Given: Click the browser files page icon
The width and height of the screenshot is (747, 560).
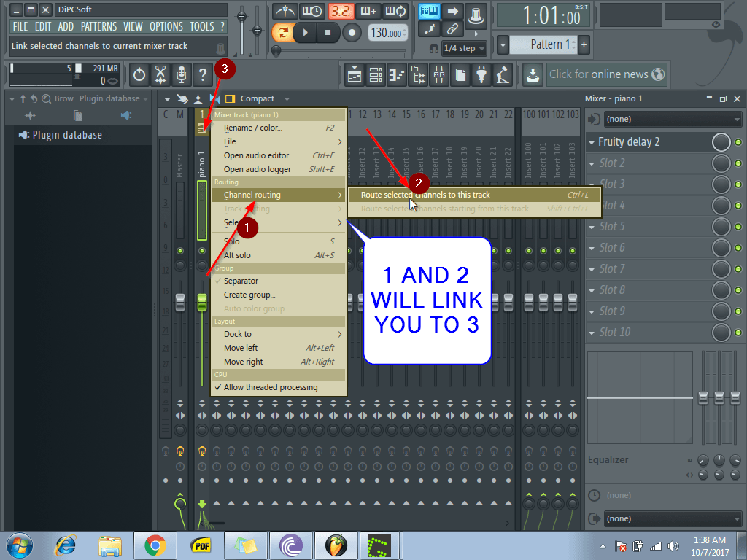Looking at the screenshot, I should coord(77,115).
